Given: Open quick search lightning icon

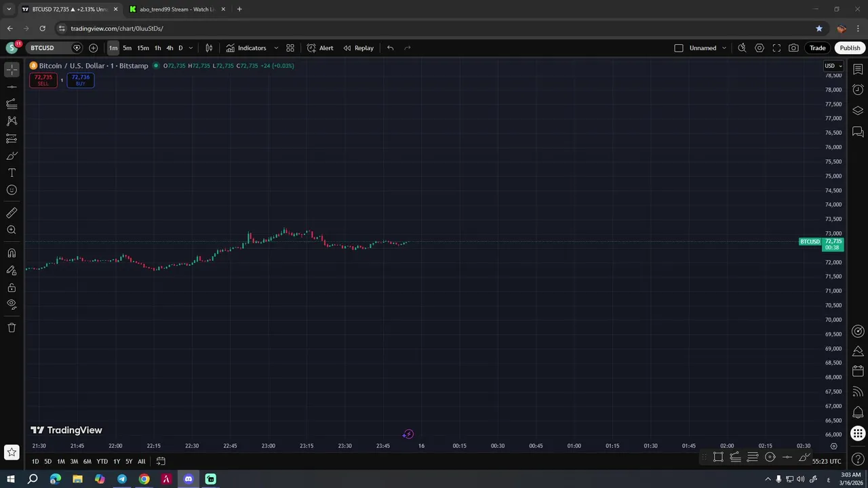Looking at the screenshot, I should 742,48.
